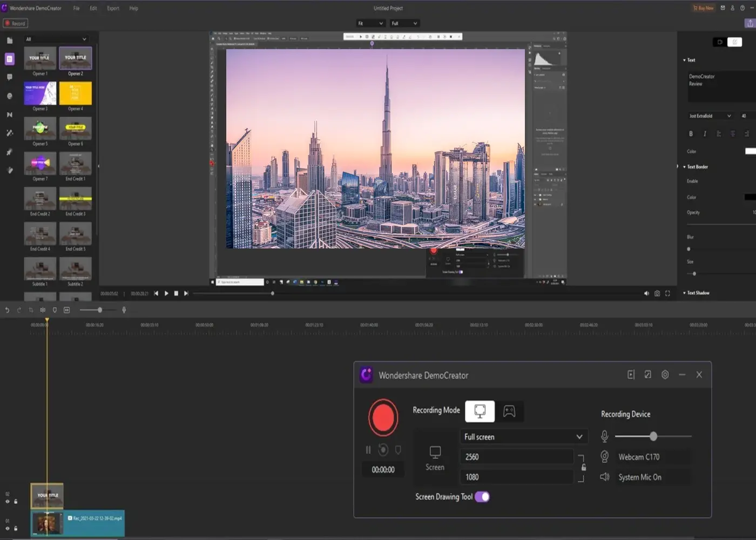Screen dimensions: 756x540
Task: Open the File menu
Action: click(x=76, y=8)
